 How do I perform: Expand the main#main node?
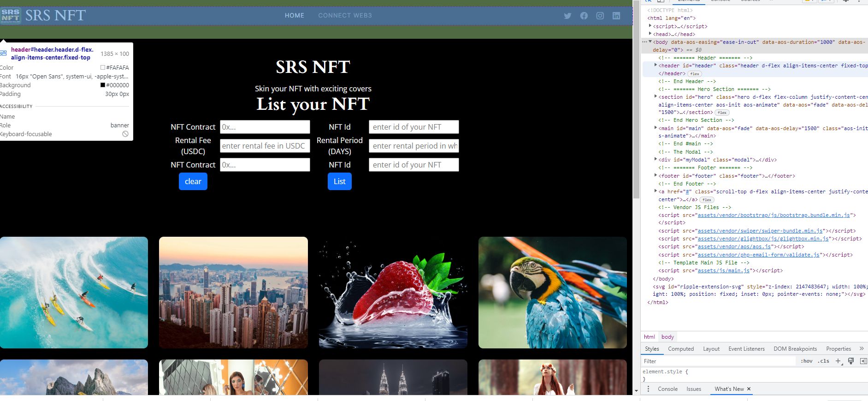click(655, 128)
